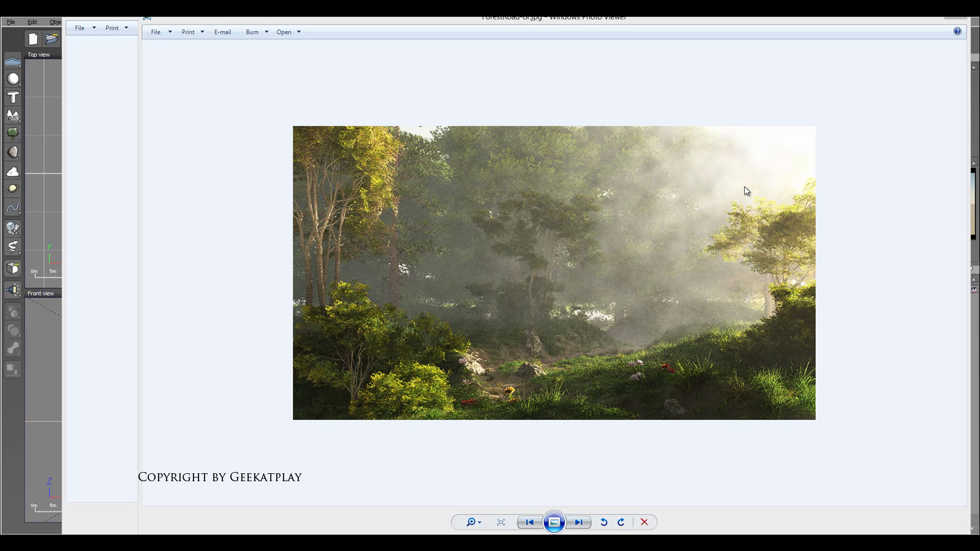This screenshot has height=551, width=980.
Task: Open Print menu in front Photo Viewer
Action: tap(192, 32)
